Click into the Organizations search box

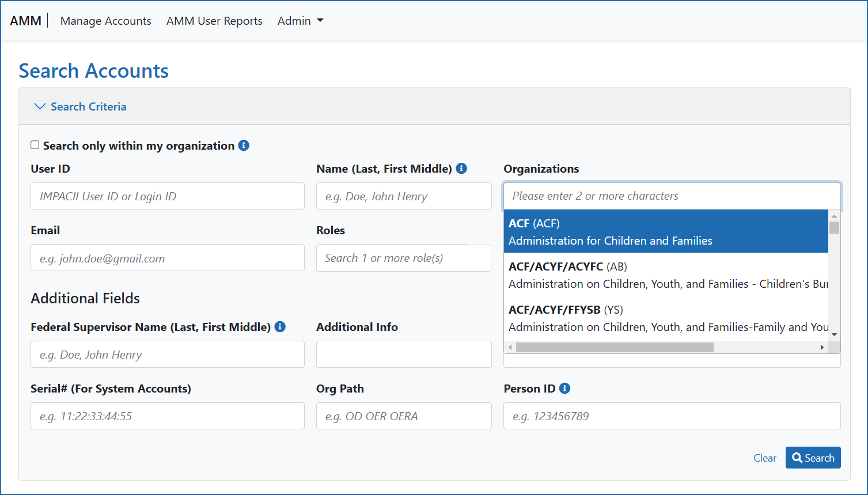tap(672, 196)
